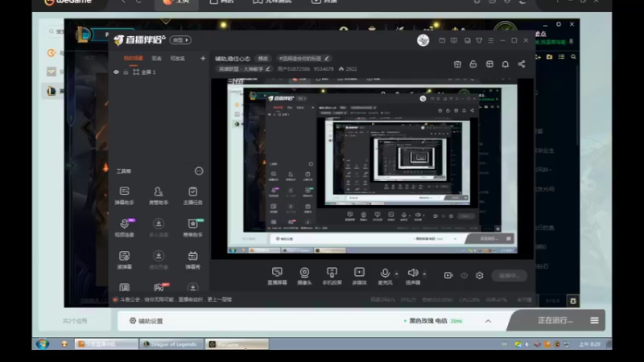This screenshot has height=362, width=644.
Task: Hide the 全屏1 source with eye icon
Action: 116,72
